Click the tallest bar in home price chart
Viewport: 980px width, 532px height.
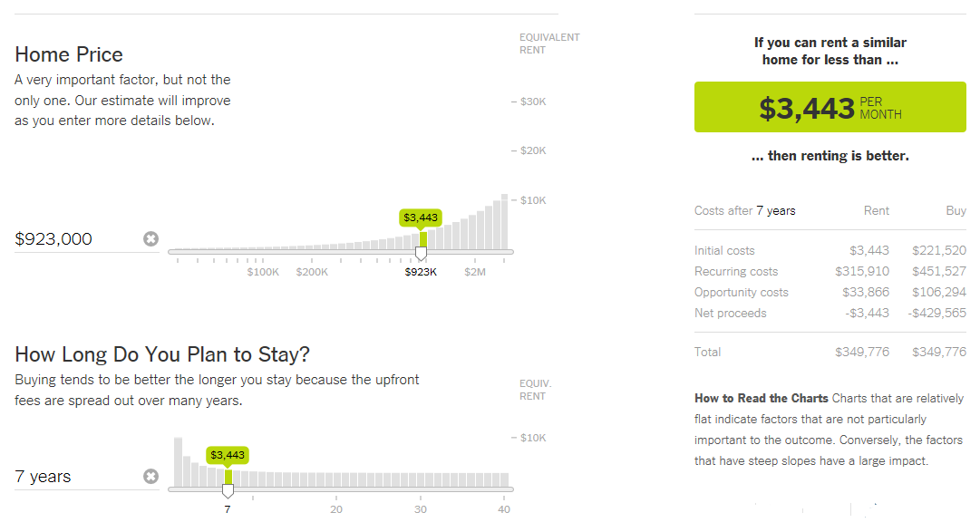pyautogui.click(x=504, y=222)
